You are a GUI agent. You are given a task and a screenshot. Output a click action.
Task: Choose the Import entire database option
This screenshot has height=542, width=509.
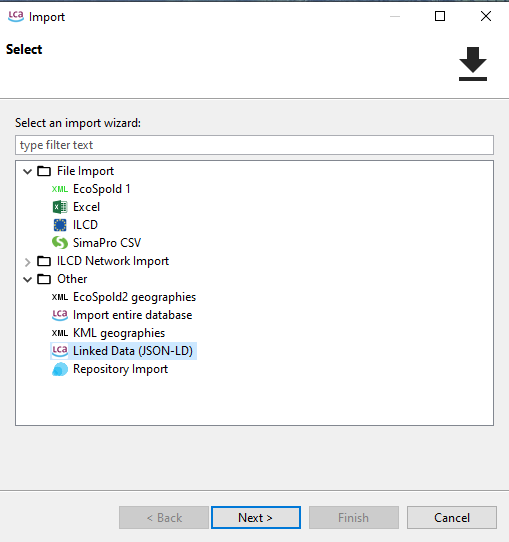[132, 315]
